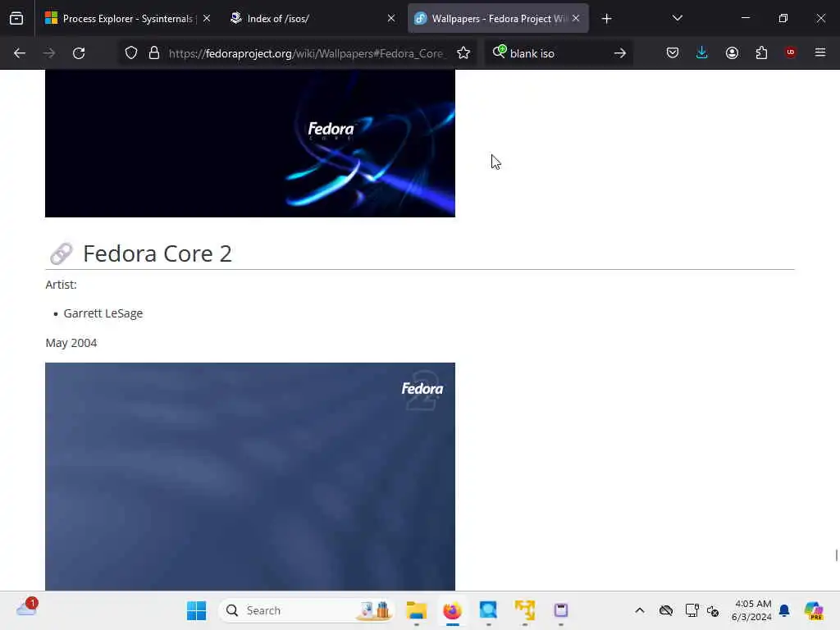This screenshot has height=630, width=840.
Task: Click the 'May 2004' date text
Action: coord(71,343)
